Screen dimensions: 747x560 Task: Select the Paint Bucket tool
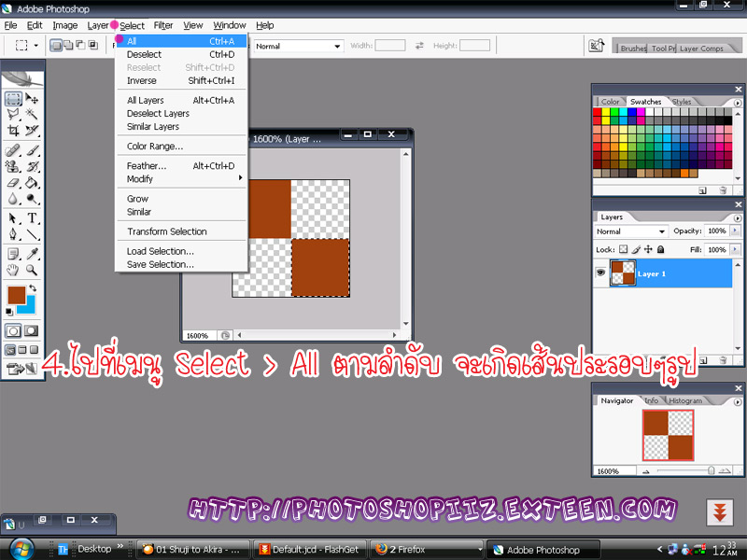click(32, 183)
